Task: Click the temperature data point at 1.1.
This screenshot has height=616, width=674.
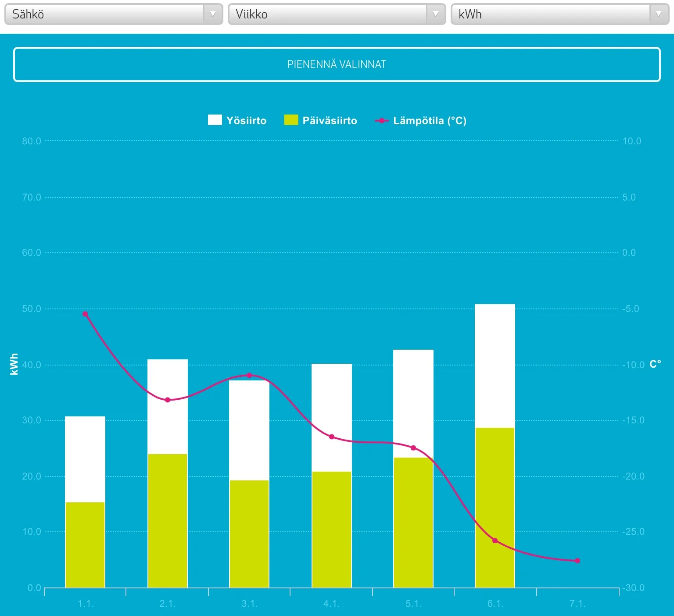Action: coord(85,314)
